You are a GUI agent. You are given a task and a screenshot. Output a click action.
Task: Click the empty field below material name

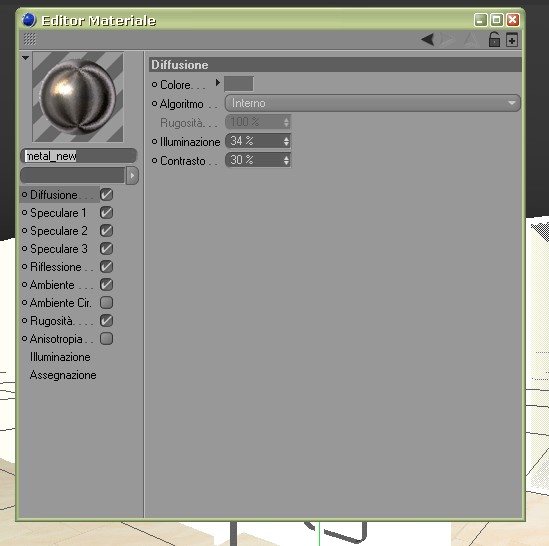tap(72, 175)
